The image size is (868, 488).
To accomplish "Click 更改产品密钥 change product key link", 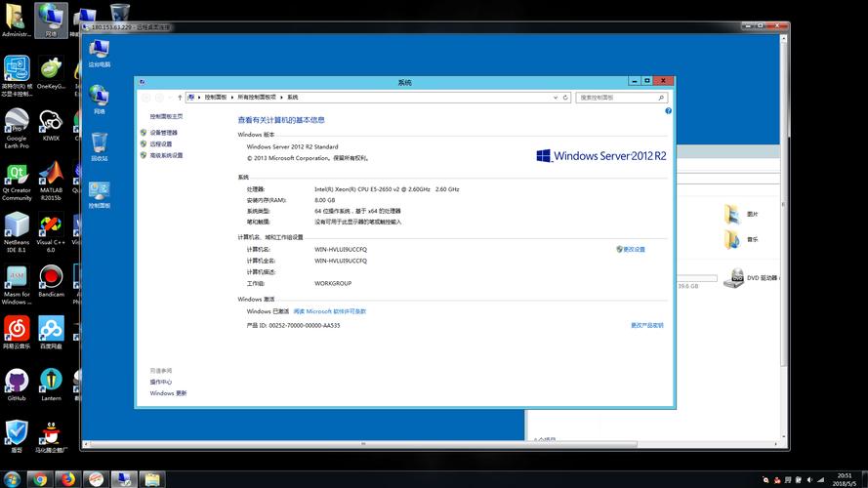I will coord(647,325).
